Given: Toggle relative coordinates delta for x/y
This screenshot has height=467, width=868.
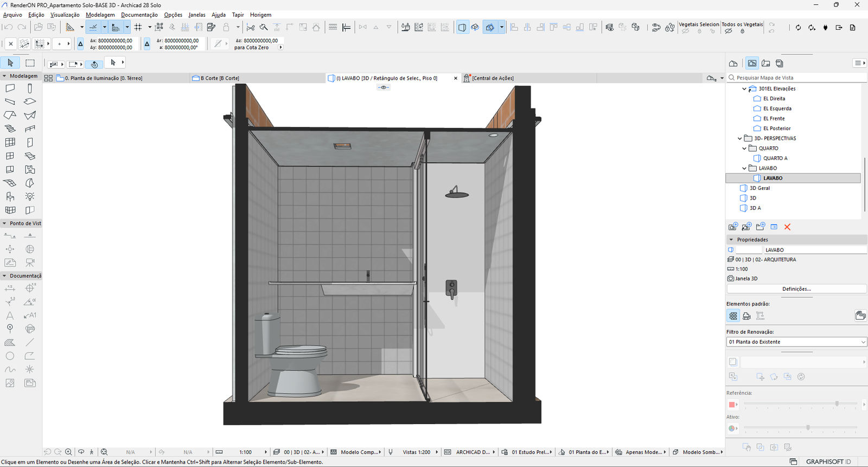Looking at the screenshot, I should [x=80, y=44].
